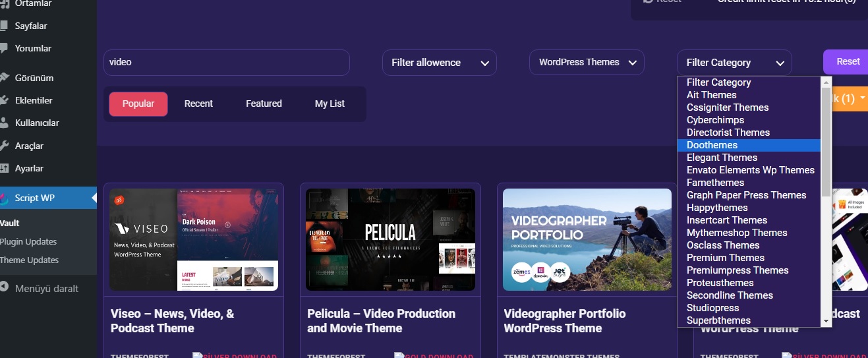
Task: Open the Ayarlar settings icon
Action: (x=3, y=168)
